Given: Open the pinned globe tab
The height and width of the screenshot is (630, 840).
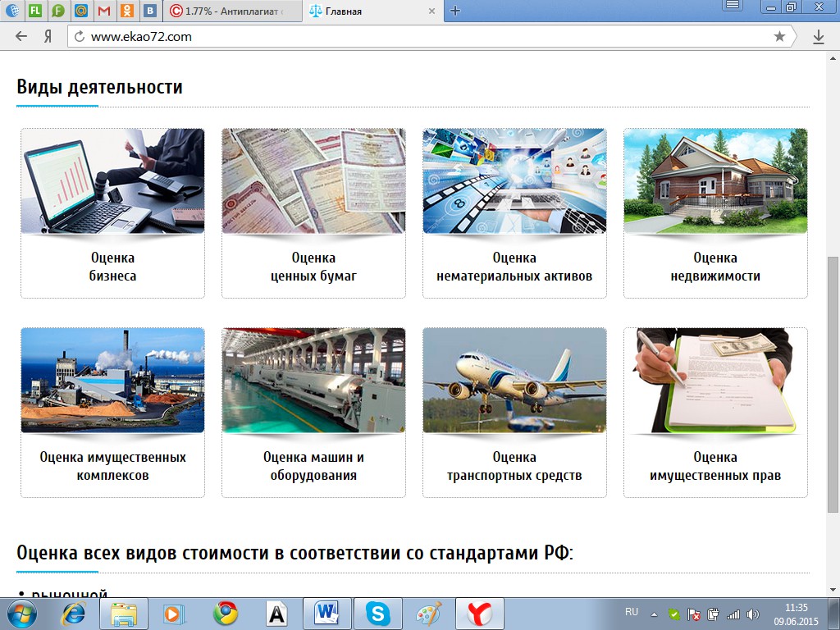Looking at the screenshot, I should [x=11, y=10].
